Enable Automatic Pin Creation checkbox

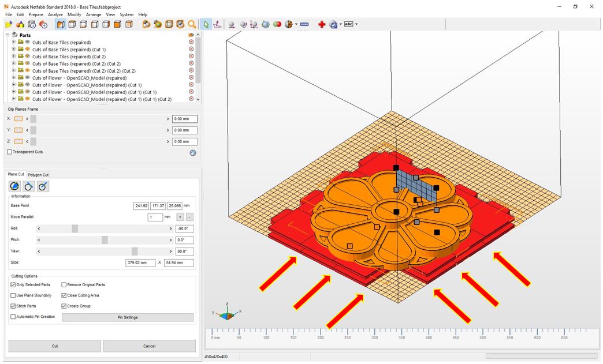click(13, 317)
